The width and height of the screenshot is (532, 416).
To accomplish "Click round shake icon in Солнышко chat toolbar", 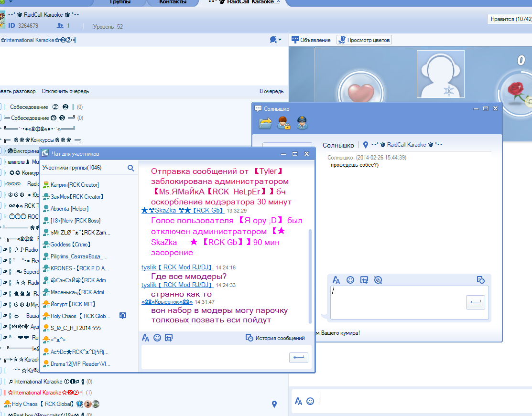I will (378, 280).
